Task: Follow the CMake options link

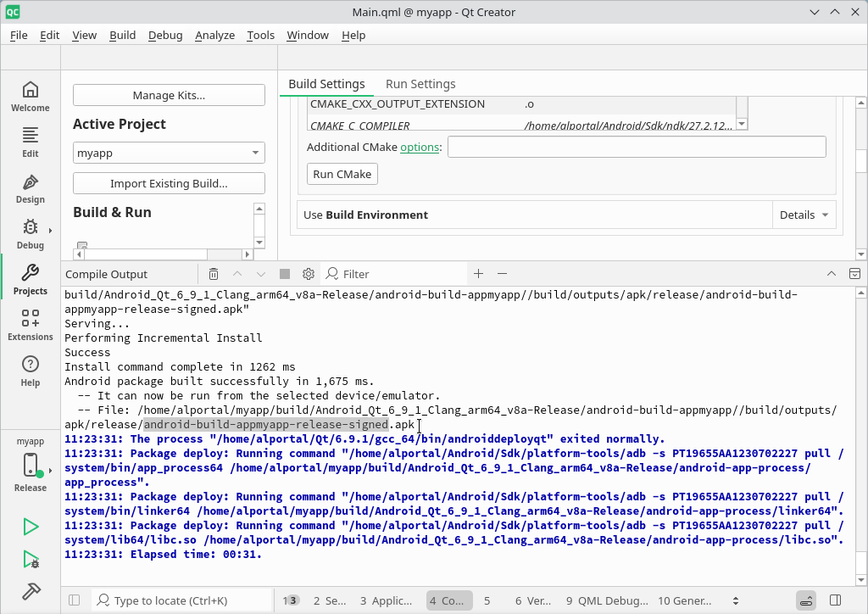Action: (420, 148)
